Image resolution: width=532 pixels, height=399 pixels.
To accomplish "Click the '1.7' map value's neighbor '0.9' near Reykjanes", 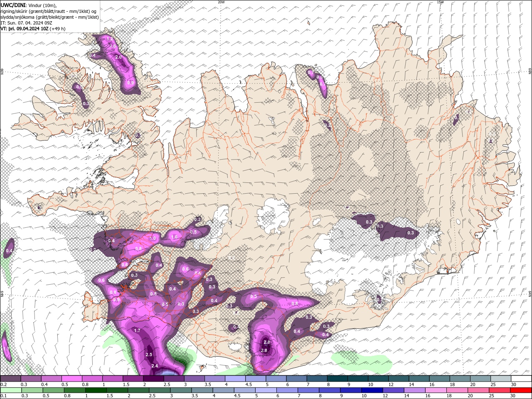I will tap(116, 300).
